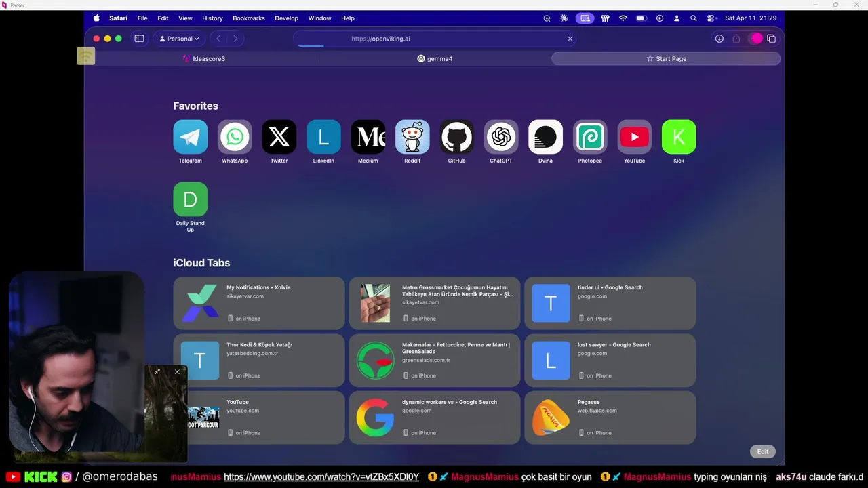Viewport: 868px width, 488px height.
Task: Open the History menu
Action: tap(212, 18)
